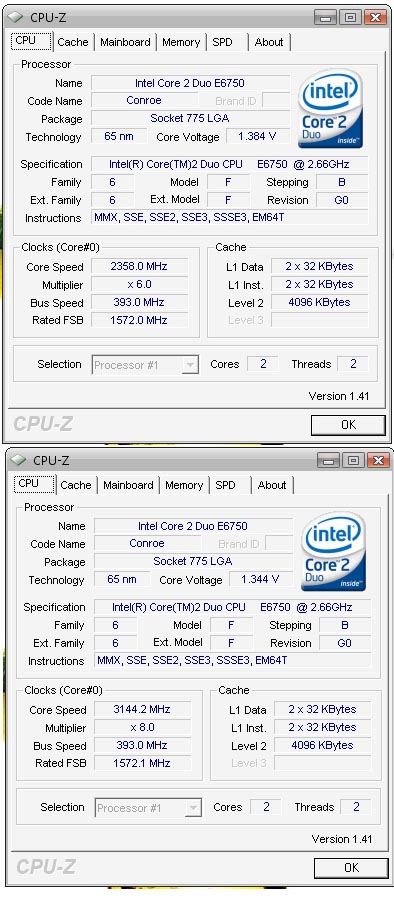The height and width of the screenshot is (907, 394).
Task: Close the lower CPU-Z window
Action: pyautogui.click(x=378, y=460)
